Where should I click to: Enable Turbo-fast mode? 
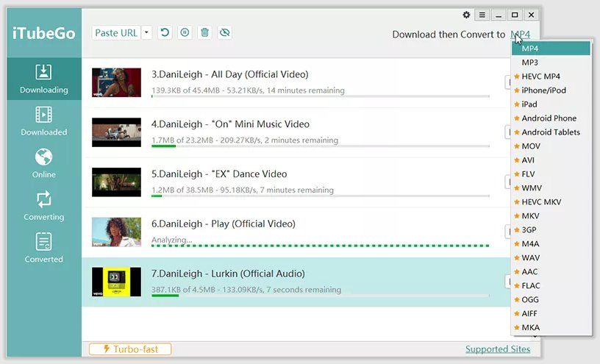coord(130,349)
